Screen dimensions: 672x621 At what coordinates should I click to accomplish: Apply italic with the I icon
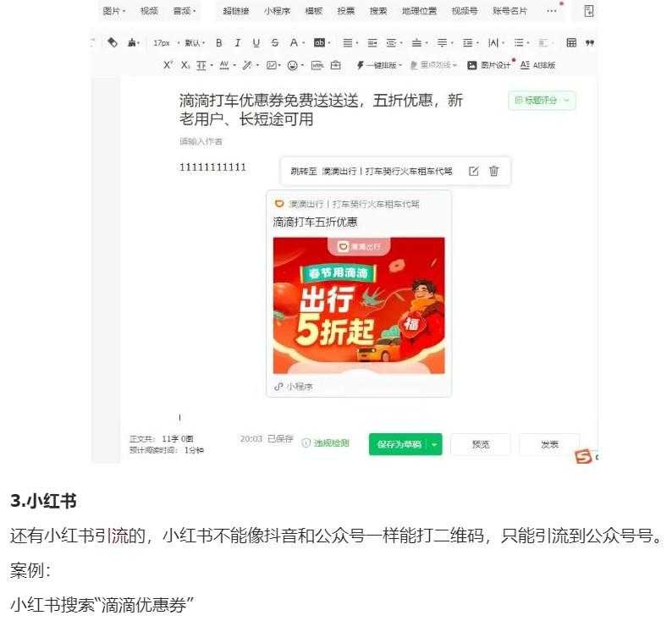(x=238, y=43)
